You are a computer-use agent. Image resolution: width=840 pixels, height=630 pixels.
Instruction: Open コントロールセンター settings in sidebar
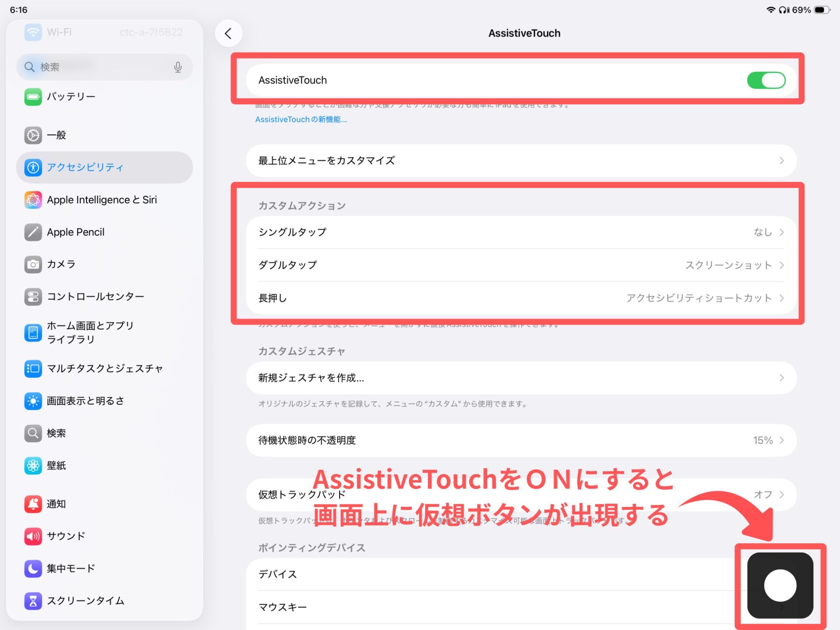[95, 297]
